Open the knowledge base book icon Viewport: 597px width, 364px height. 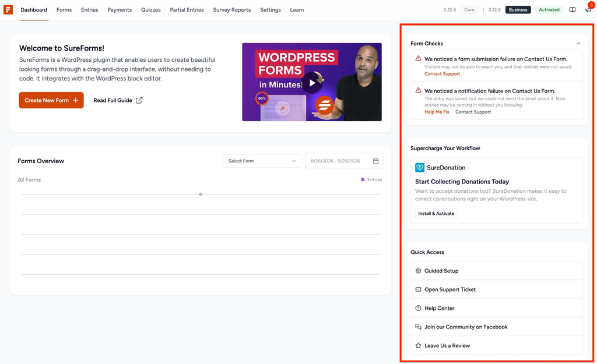[x=573, y=9]
